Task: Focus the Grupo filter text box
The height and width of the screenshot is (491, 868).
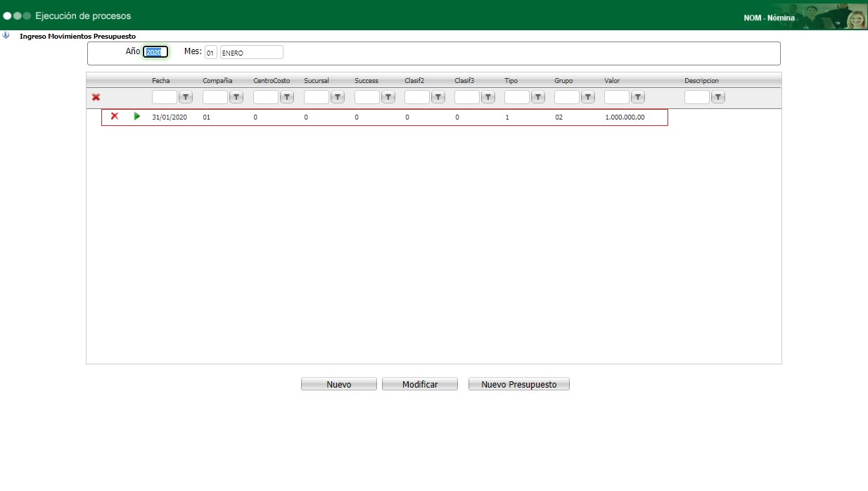Action: coord(567,97)
